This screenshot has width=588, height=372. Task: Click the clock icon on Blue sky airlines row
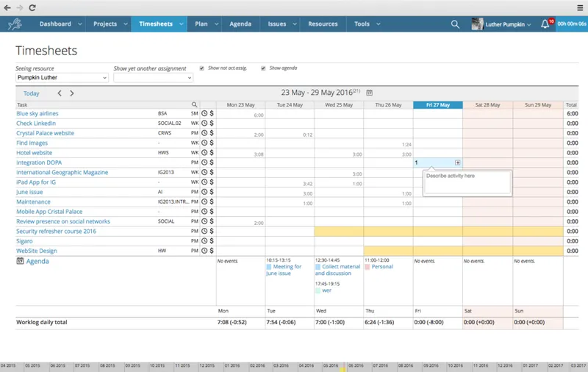(x=204, y=113)
